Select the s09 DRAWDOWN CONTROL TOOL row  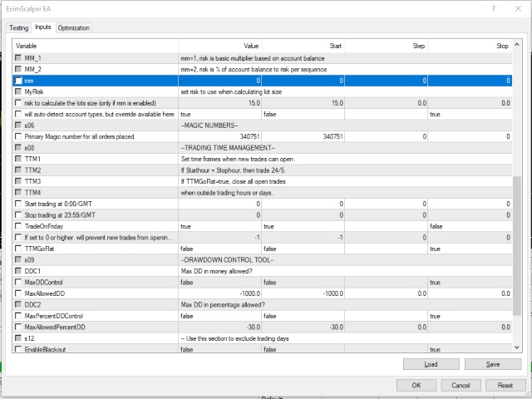coord(263,259)
